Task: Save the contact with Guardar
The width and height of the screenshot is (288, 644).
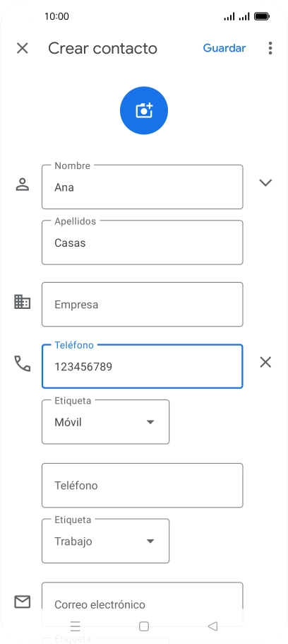Action: (224, 48)
